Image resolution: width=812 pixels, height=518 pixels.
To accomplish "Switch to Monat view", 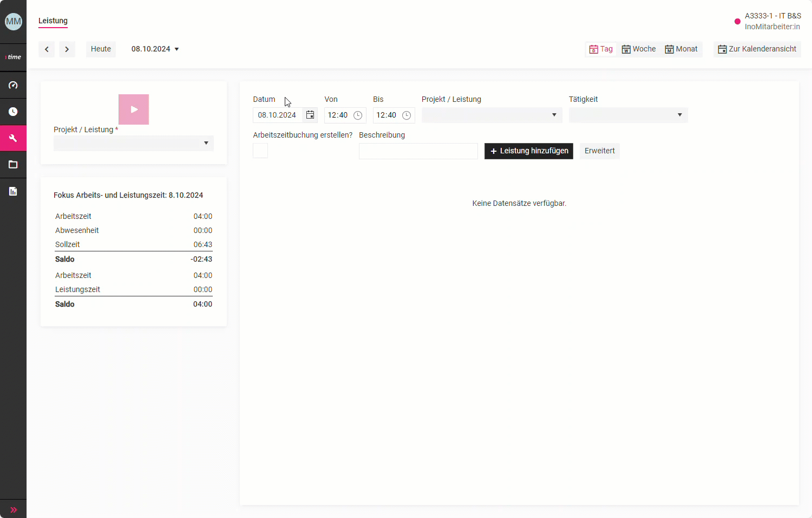I will coord(681,49).
